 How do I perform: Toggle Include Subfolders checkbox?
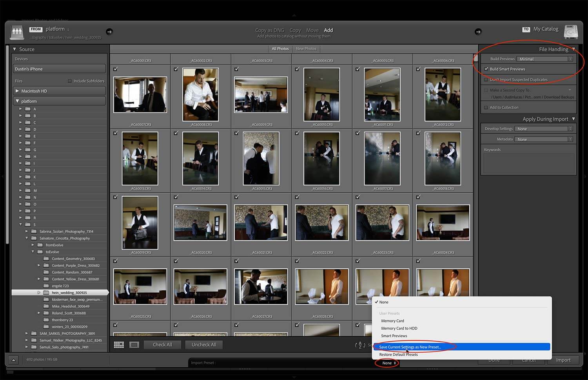[70, 81]
